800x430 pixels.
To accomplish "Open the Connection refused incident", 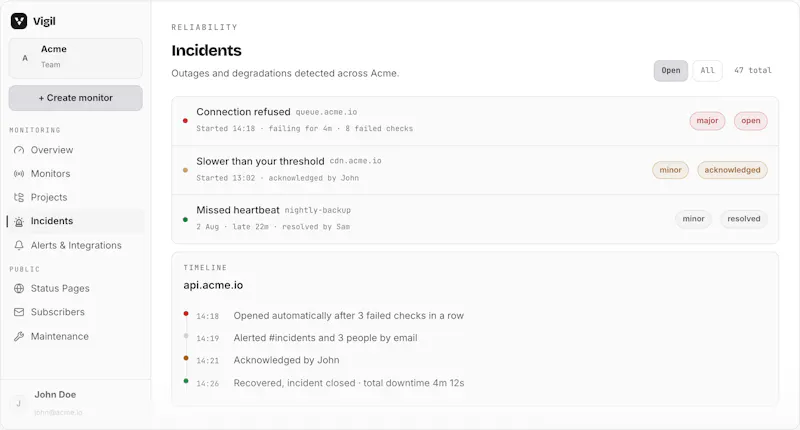I will tap(475, 121).
